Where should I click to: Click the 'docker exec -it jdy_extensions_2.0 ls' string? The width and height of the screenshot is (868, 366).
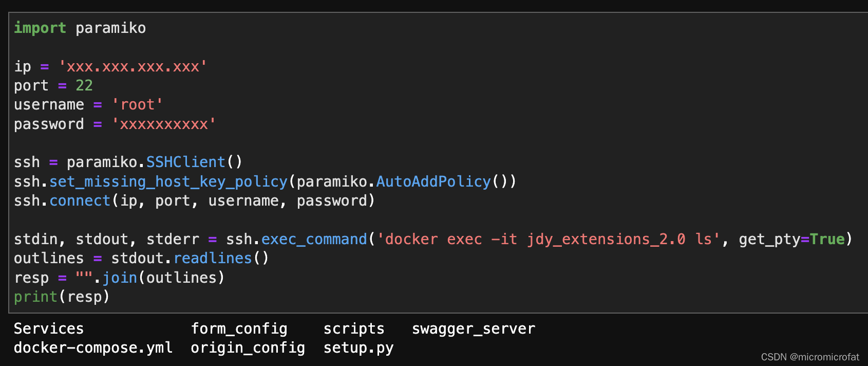point(549,240)
